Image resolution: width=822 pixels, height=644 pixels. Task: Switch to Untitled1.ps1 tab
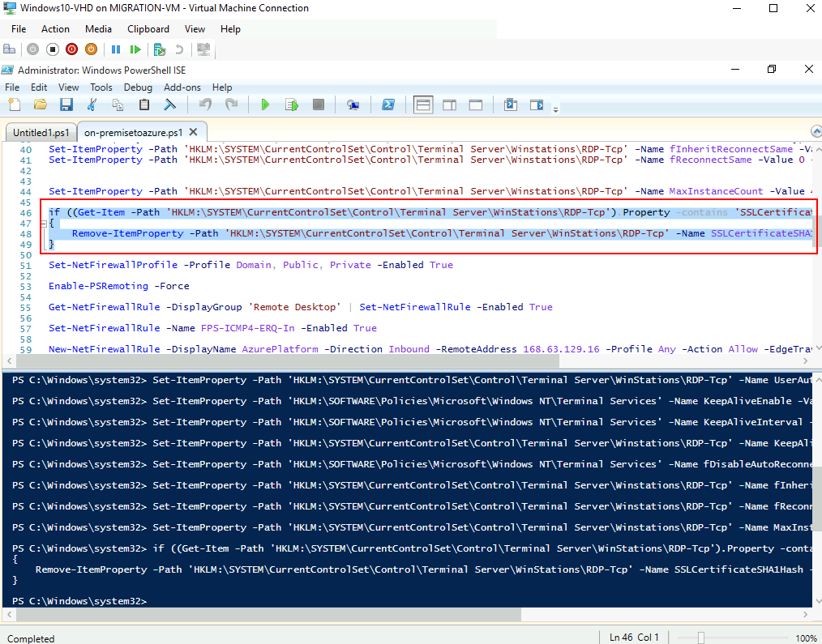41,133
